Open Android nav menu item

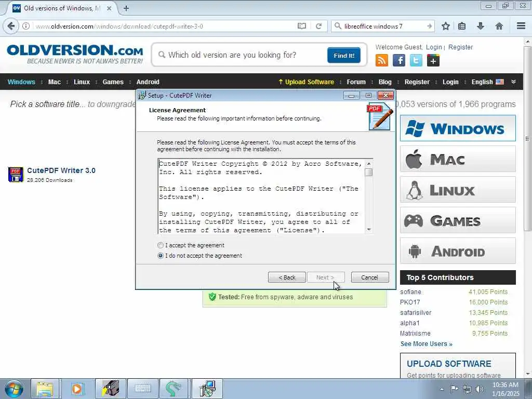pyautogui.click(x=148, y=82)
